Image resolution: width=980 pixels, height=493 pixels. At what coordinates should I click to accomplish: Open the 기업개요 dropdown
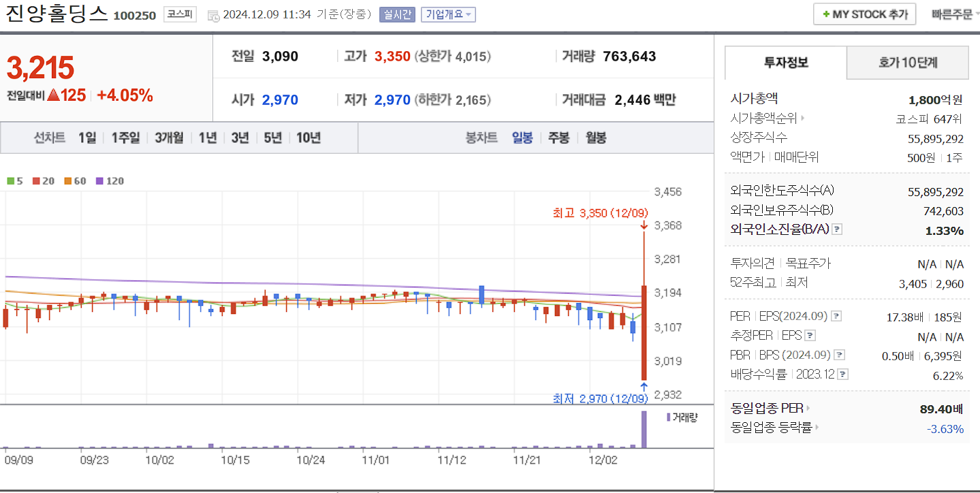(448, 14)
